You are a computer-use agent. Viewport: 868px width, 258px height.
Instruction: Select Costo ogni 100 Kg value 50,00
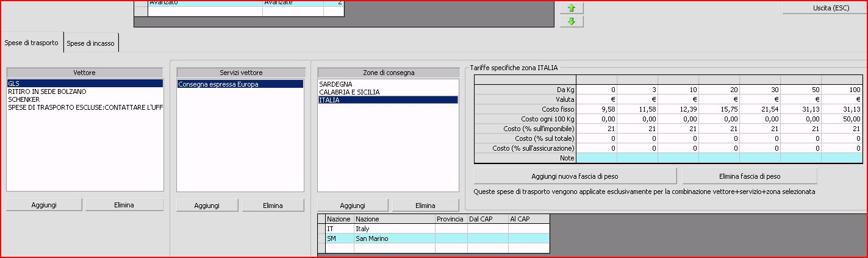pos(842,118)
